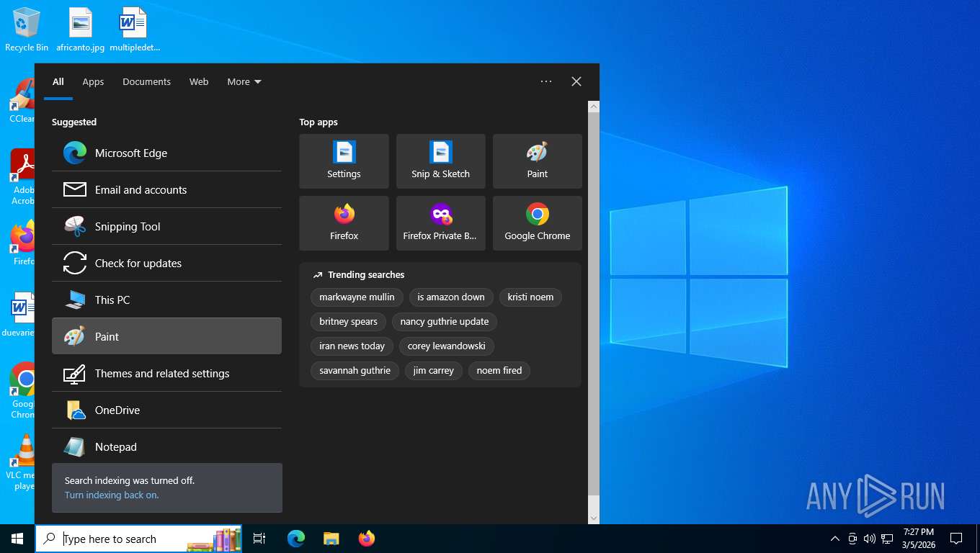Search trending 'is amazon down'
The height and width of the screenshot is (553, 980).
[451, 297]
